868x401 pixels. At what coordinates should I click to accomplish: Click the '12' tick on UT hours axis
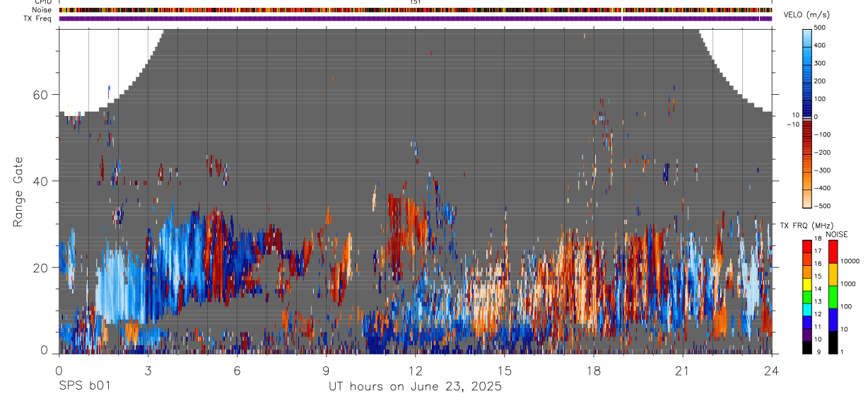coord(416,370)
